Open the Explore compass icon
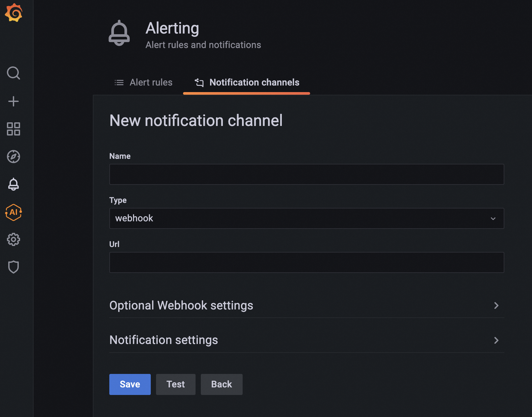 tap(13, 157)
